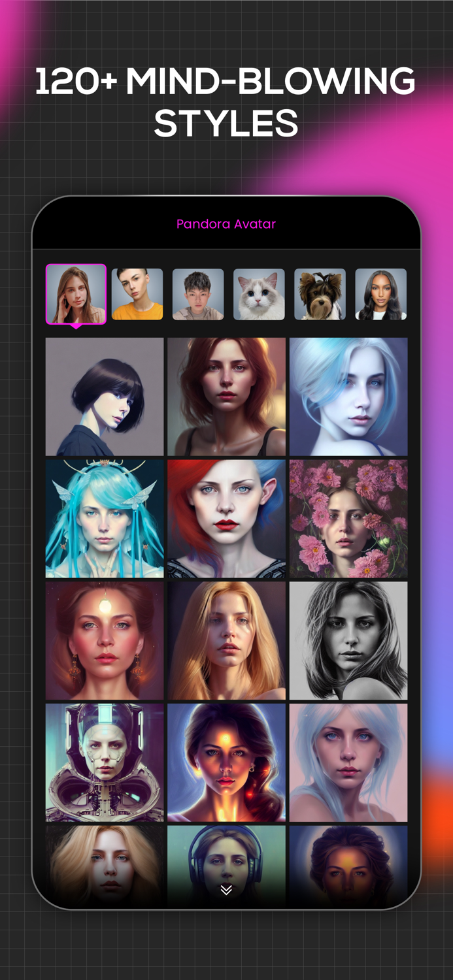Open the silver-haired avatar on pink background

click(x=348, y=762)
